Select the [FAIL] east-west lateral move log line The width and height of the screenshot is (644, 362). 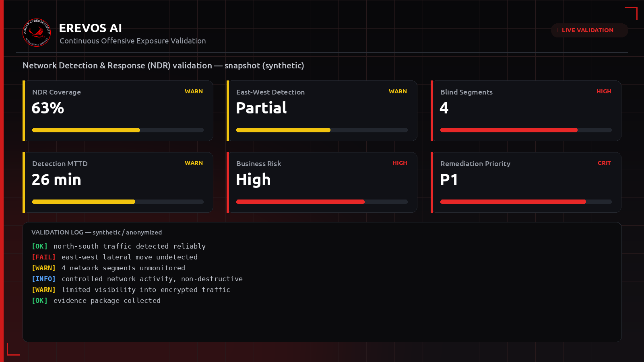tap(115, 257)
